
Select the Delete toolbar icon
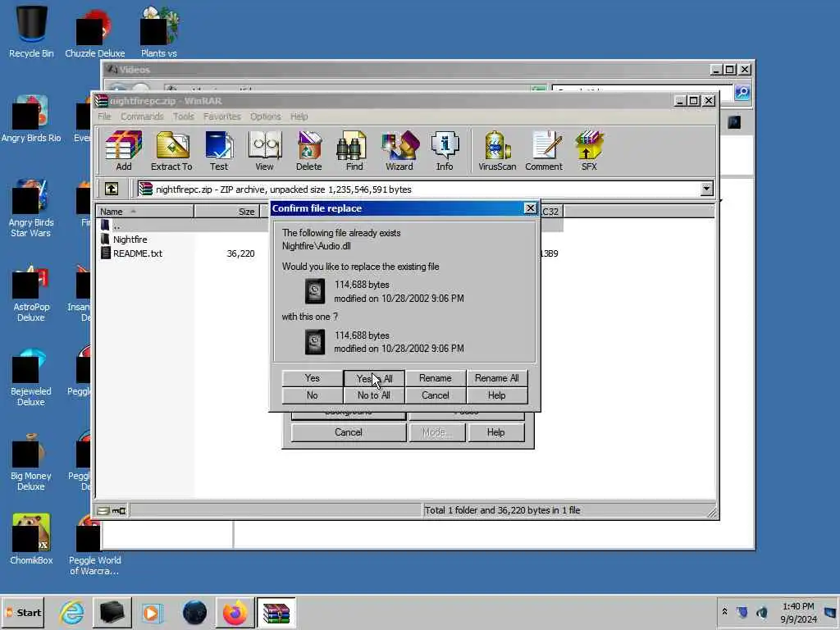[x=308, y=151]
